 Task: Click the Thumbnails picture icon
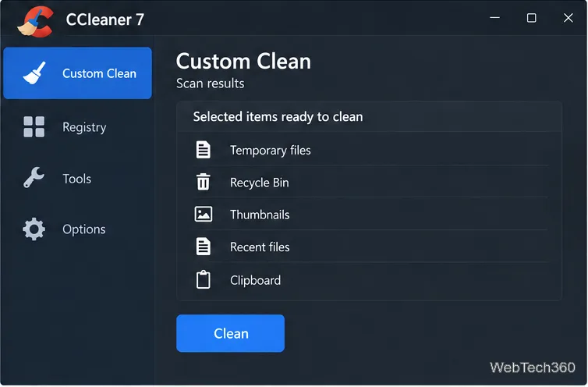coord(204,214)
